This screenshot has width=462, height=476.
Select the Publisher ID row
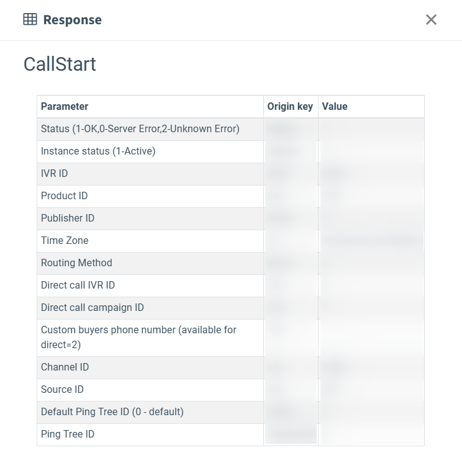click(x=68, y=218)
